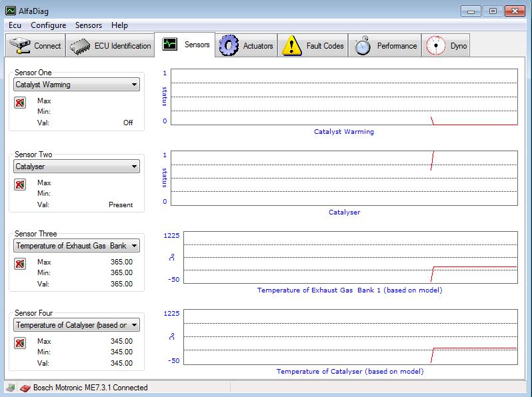Toggle the Sensor Four reset button
532x397 pixels.
point(20,343)
